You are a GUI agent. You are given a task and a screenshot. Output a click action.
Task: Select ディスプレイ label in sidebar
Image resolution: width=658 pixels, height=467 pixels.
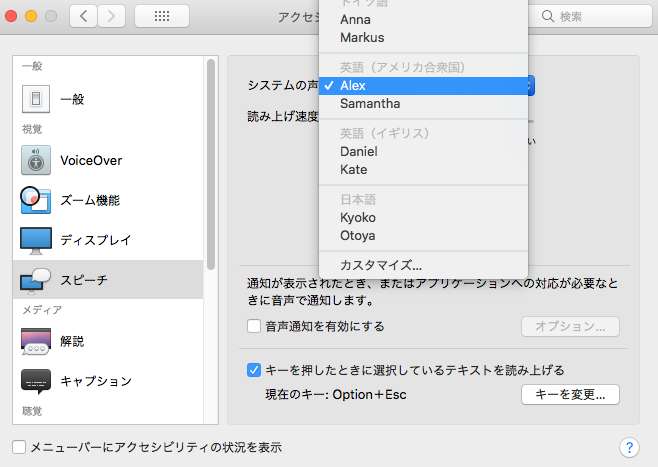[x=96, y=240]
